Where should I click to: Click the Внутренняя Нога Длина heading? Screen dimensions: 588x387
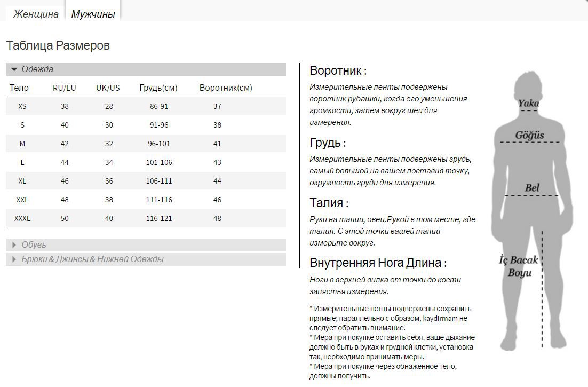(x=378, y=263)
